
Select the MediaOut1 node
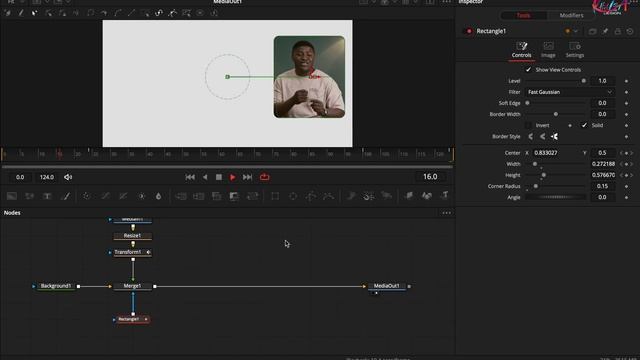387,286
